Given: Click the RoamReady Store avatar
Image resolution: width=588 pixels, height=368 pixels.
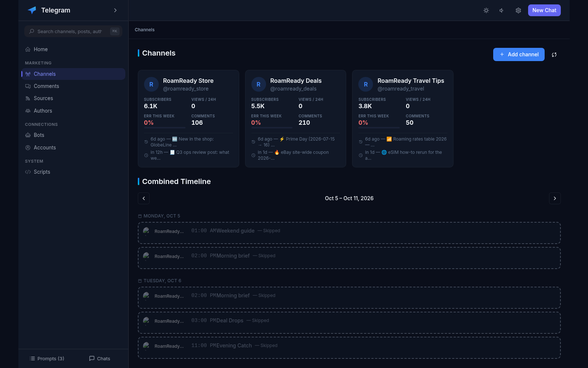Looking at the screenshot, I should point(151,84).
